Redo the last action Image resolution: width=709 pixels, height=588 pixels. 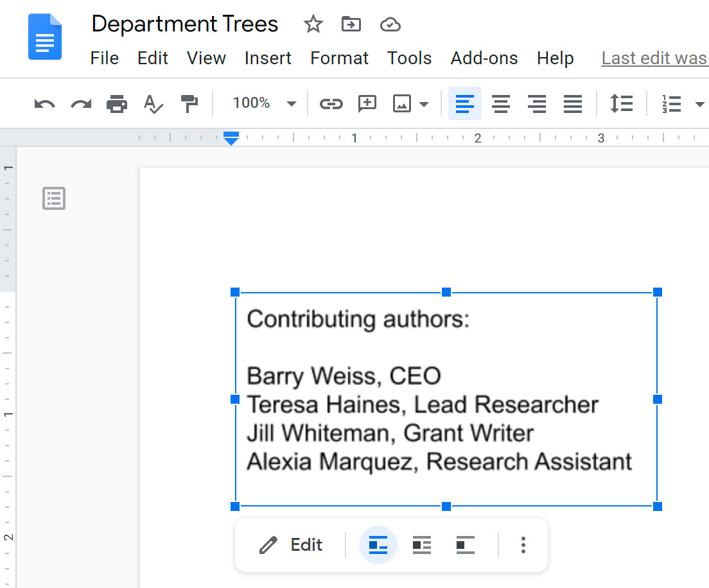[80, 103]
